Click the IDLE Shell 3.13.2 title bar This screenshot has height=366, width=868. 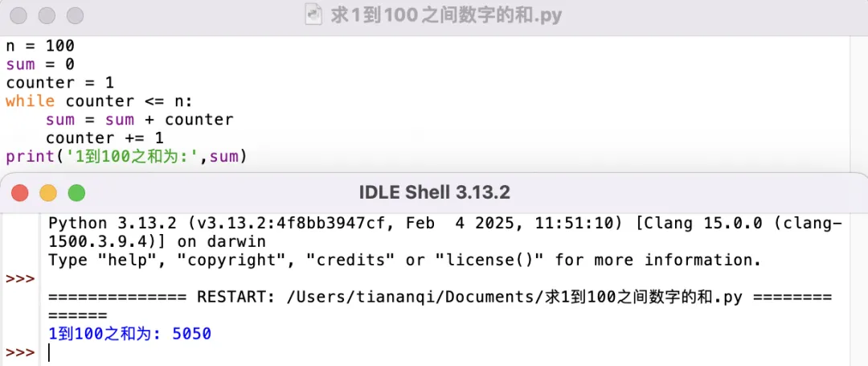pos(435,193)
